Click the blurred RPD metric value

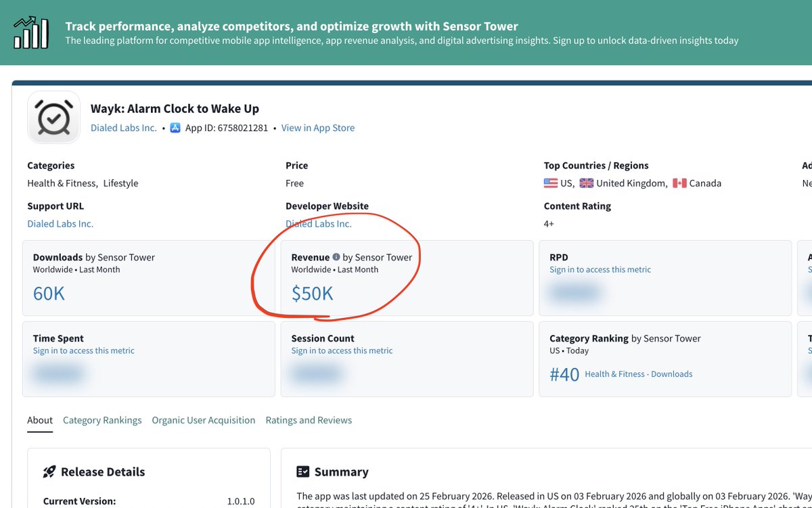(574, 294)
